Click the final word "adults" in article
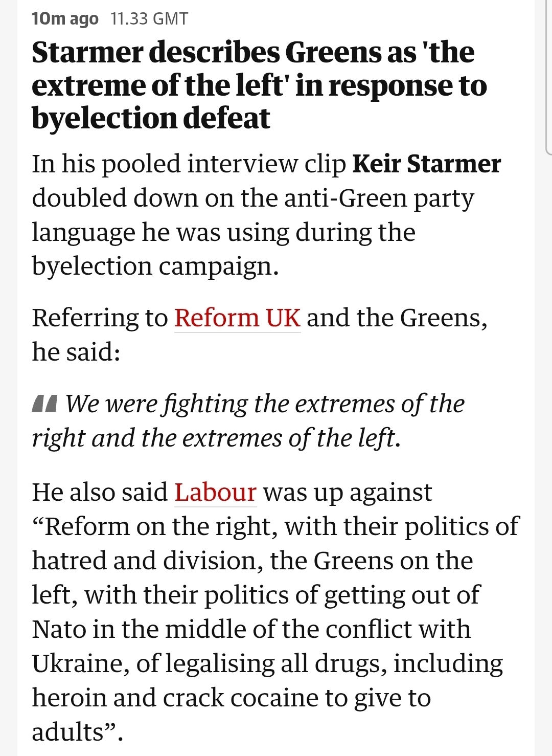 pos(68,732)
